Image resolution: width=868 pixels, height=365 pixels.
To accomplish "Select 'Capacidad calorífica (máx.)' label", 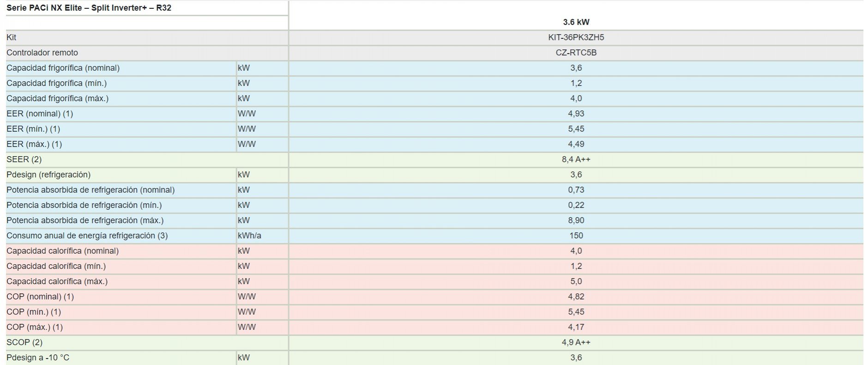I will click(57, 281).
